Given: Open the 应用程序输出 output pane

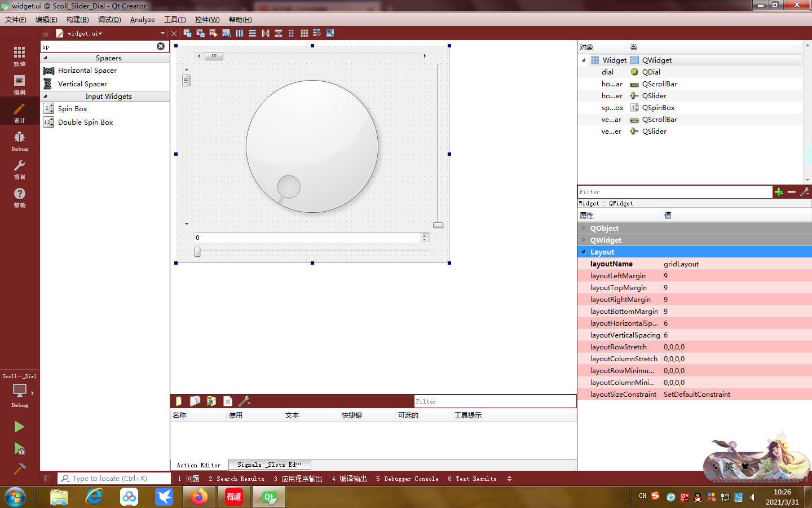Looking at the screenshot, I should (302, 478).
